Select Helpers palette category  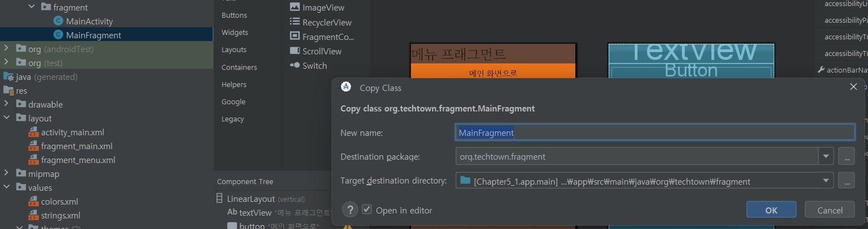coord(234,84)
